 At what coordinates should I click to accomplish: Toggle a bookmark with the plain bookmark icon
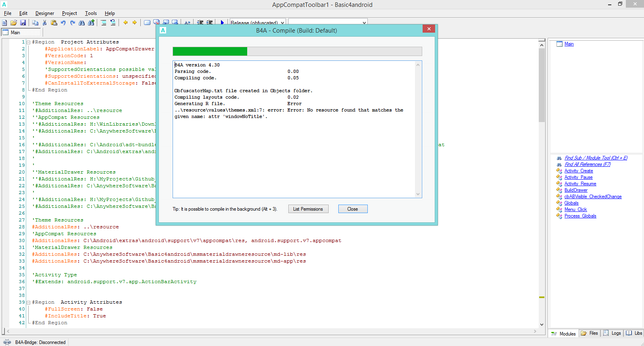147,23
